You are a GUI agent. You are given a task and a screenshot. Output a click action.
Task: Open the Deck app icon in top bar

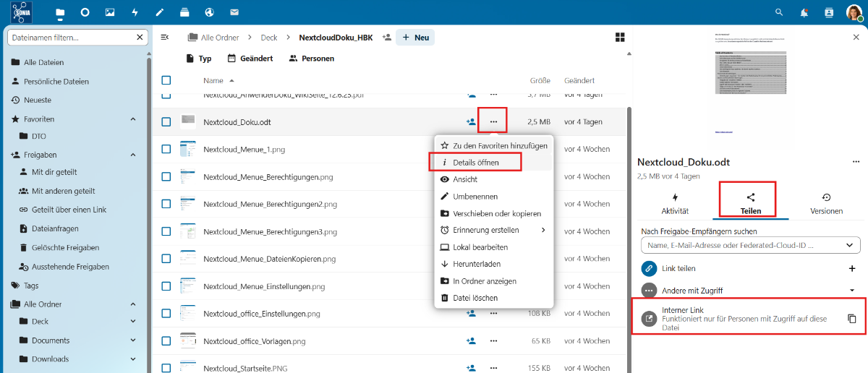(x=184, y=12)
